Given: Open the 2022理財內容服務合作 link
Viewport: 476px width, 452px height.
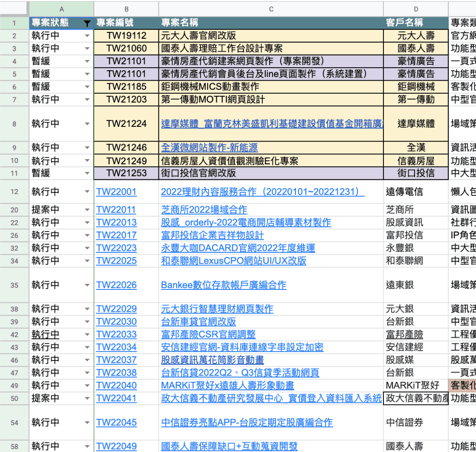Looking at the screenshot, I should click(262, 192).
